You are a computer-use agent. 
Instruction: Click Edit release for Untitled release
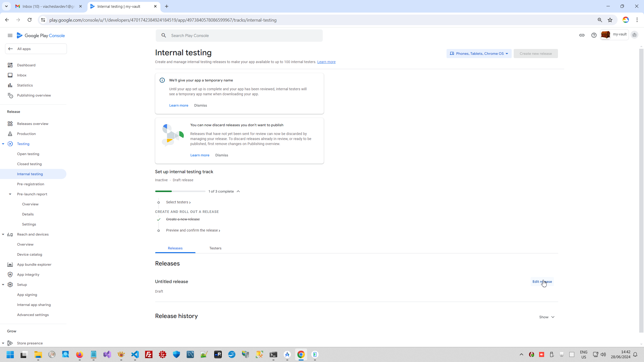(x=542, y=282)
